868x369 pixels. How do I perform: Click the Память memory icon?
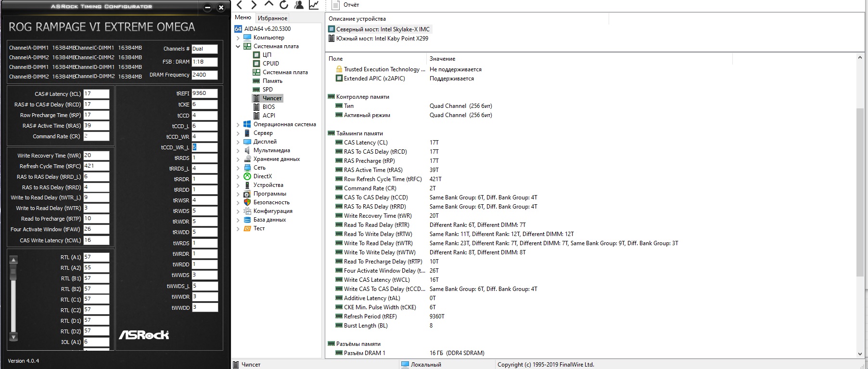256,81
